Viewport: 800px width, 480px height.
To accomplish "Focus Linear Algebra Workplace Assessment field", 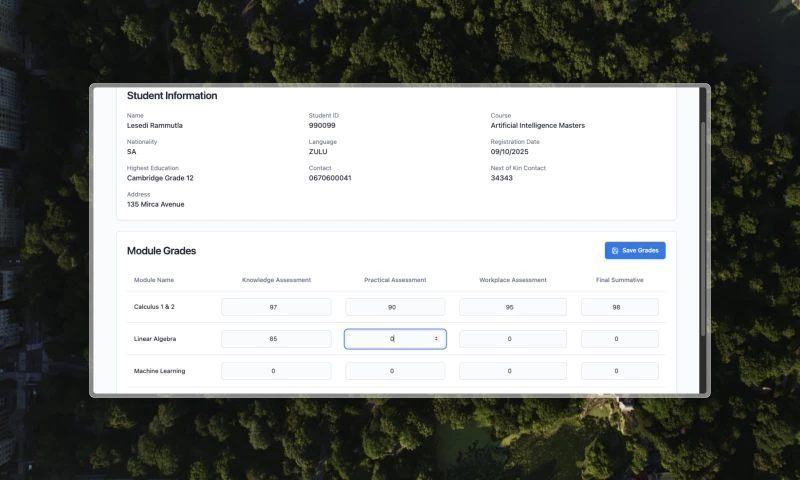I will coord(512,339).
